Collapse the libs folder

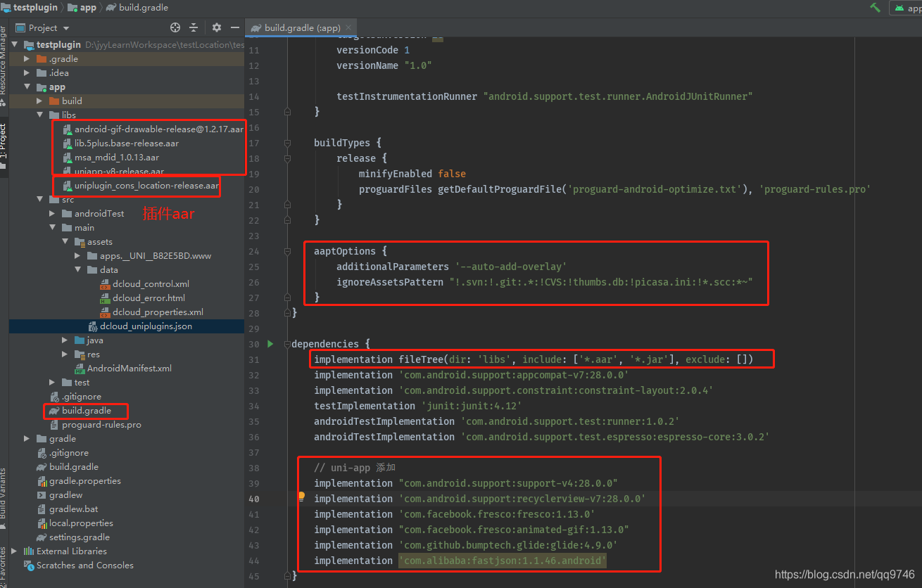(39, 115)
